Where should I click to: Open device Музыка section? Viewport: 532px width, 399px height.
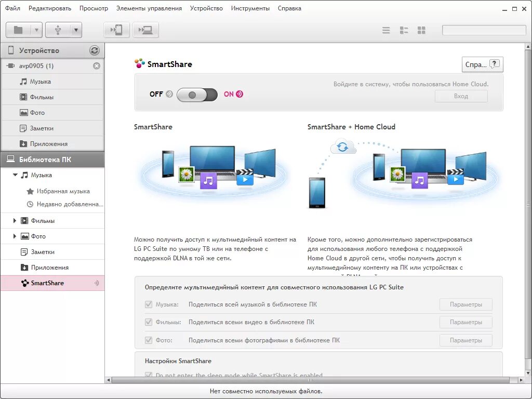52,82
